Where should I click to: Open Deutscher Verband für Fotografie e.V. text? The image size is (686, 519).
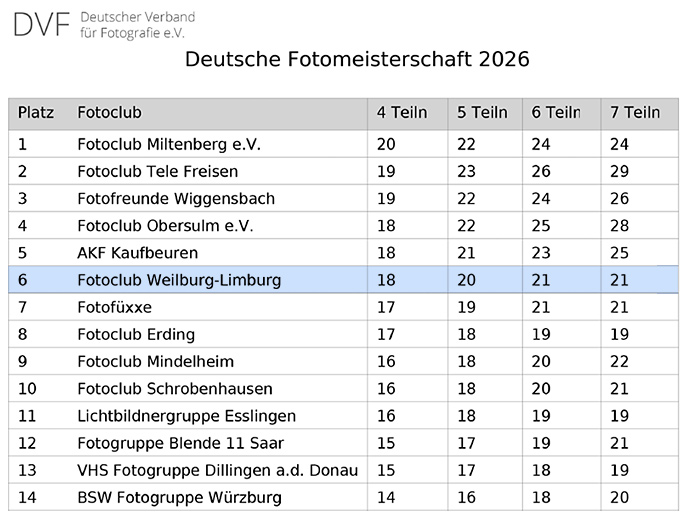click(x=137, y=25)
